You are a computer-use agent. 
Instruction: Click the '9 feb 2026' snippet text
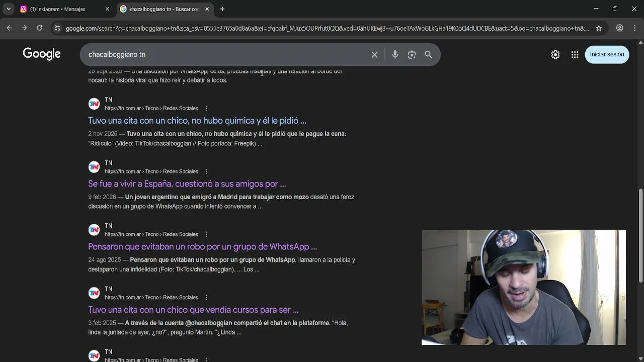[x=221, y=202]
